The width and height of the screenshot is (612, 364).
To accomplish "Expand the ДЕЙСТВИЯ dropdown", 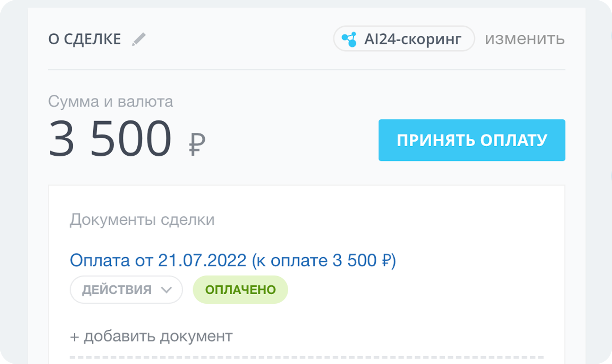I will (x=126, y=290).
